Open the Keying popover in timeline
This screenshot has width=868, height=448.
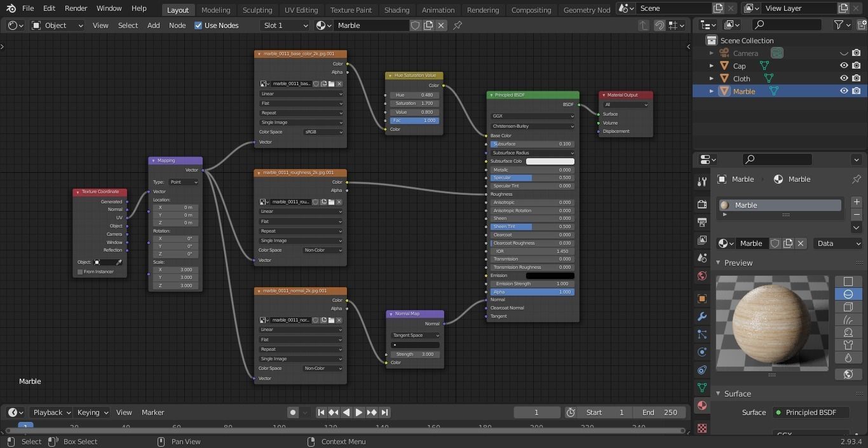click(92, 412)
